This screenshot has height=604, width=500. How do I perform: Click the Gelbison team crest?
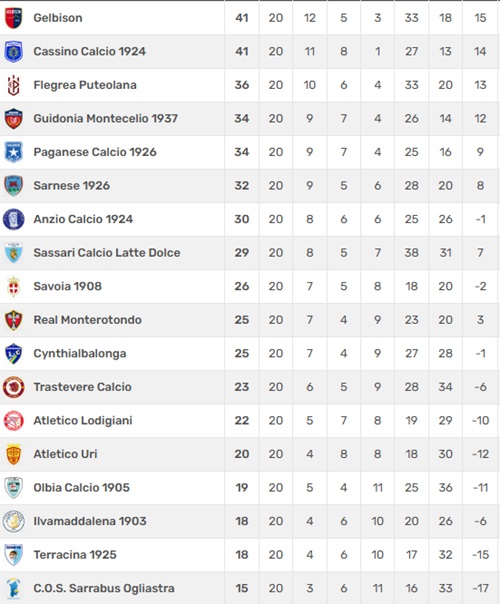(x=13, y=18)
